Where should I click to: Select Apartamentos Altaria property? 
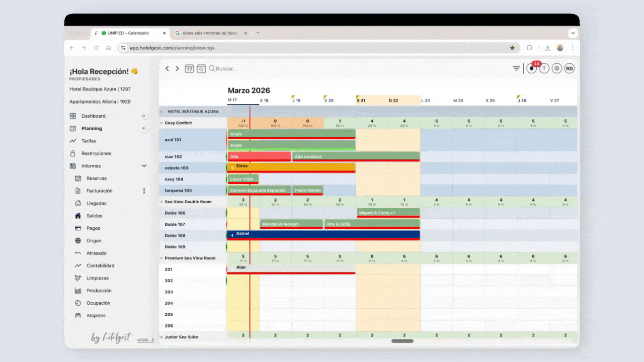point(100,102)
